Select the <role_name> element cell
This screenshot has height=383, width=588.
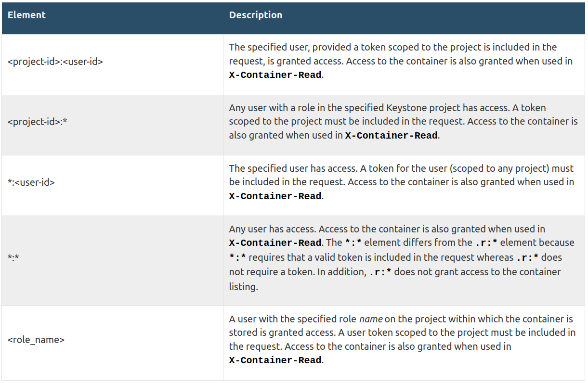coord(36,340)
